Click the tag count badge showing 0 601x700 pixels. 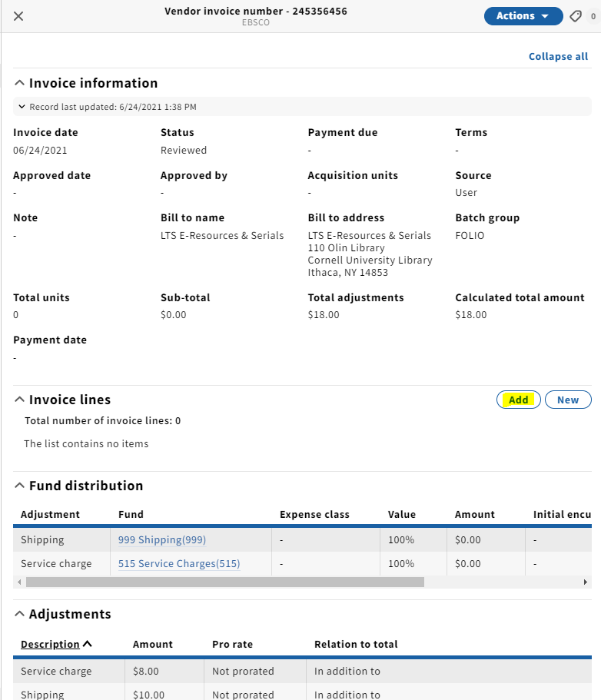point(593,16)
